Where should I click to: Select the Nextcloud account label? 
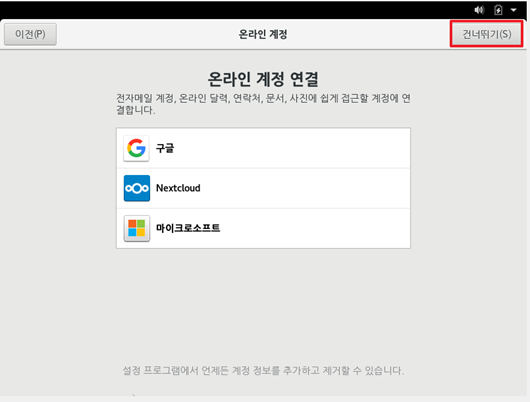178,188
